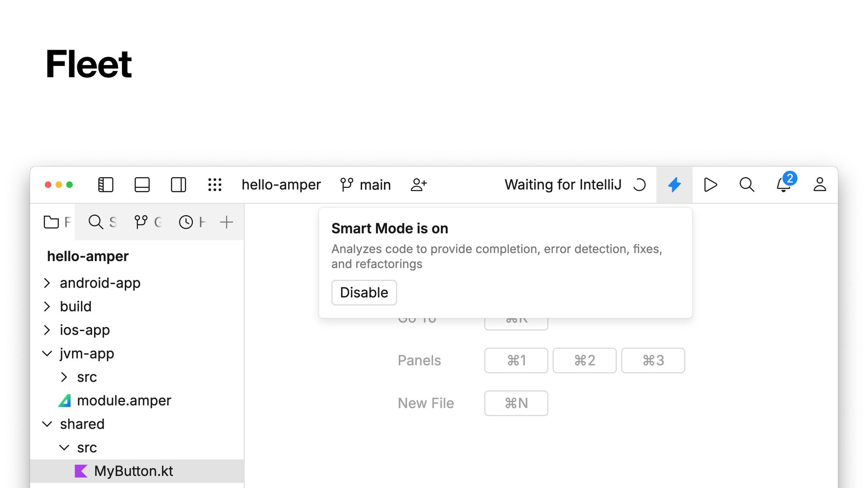868x488 pixels.
Task: Run the project with play icon
Action: [711, 185]
